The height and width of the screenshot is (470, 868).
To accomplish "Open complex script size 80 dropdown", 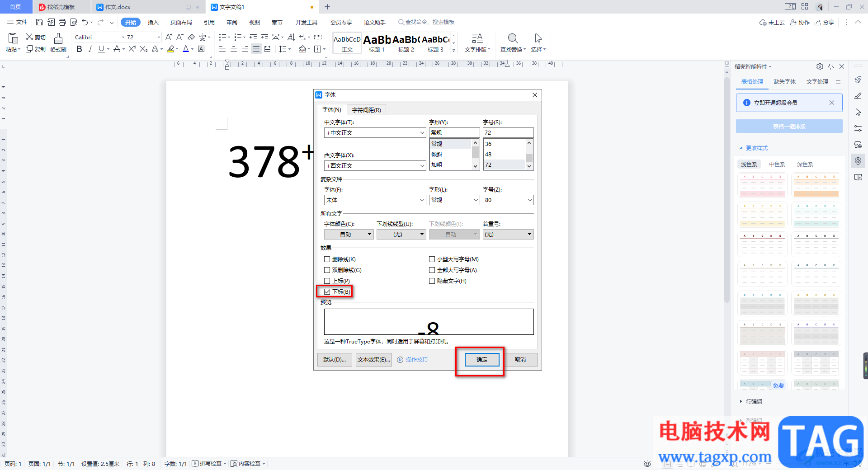I will tap(529, 200).
